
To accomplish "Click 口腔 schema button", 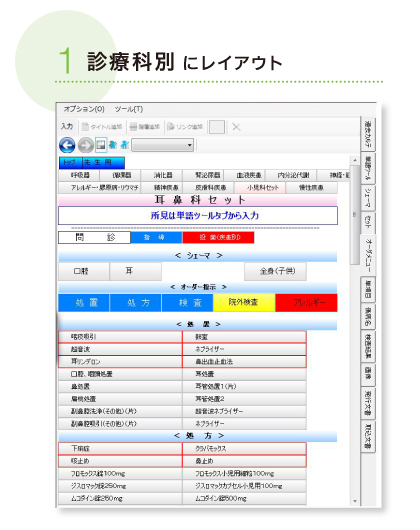I will (x=84, y=271).
